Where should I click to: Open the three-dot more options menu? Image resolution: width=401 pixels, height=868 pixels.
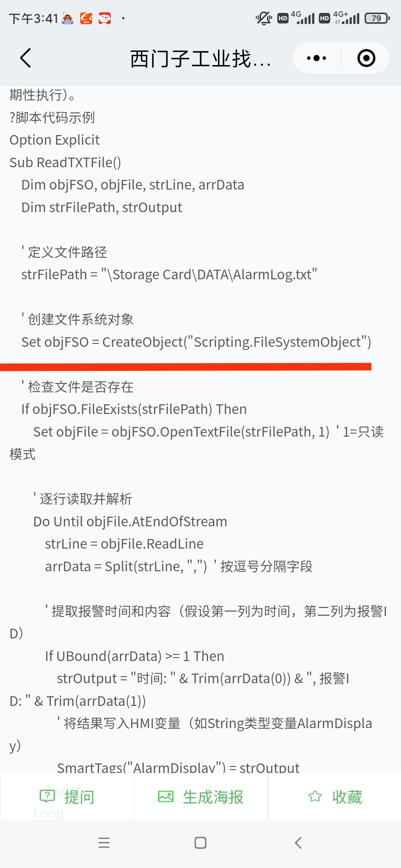[x=316, y=58]
